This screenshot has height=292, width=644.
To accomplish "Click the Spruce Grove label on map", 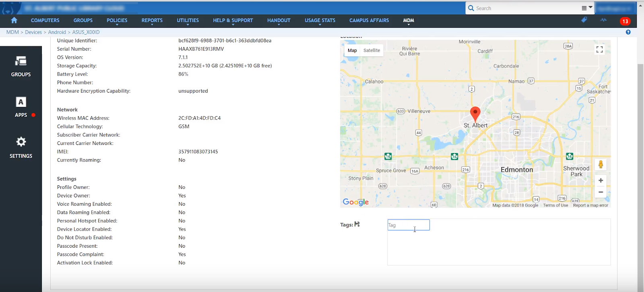I will pyautogui.click(x=391, y=170).
